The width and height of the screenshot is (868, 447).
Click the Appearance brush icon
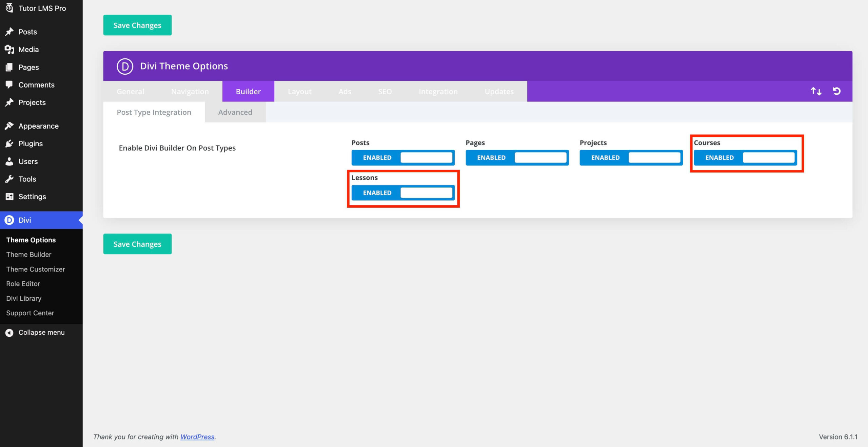(9, 126)
